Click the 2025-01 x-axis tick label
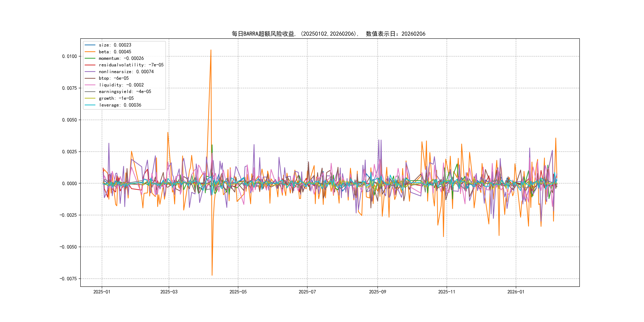 click(x=102, y=292)
